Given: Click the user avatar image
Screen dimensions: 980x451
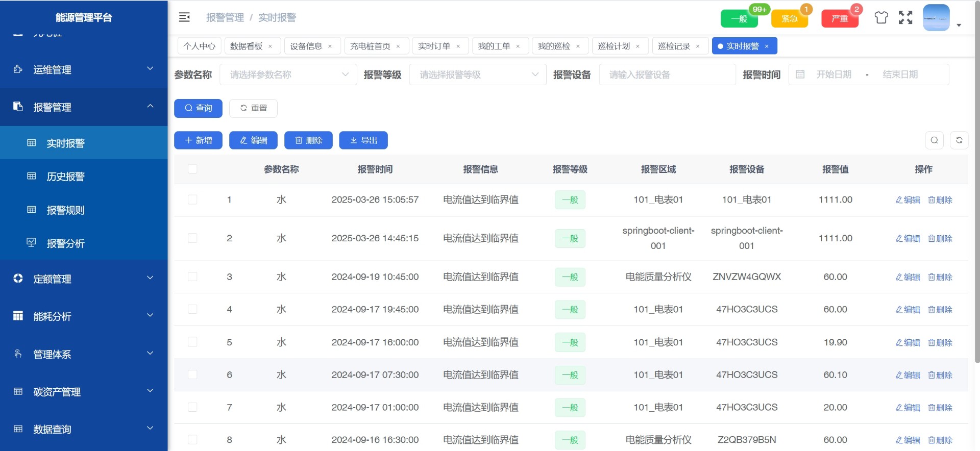Looking at the screenshot, I should click(936, 18).
